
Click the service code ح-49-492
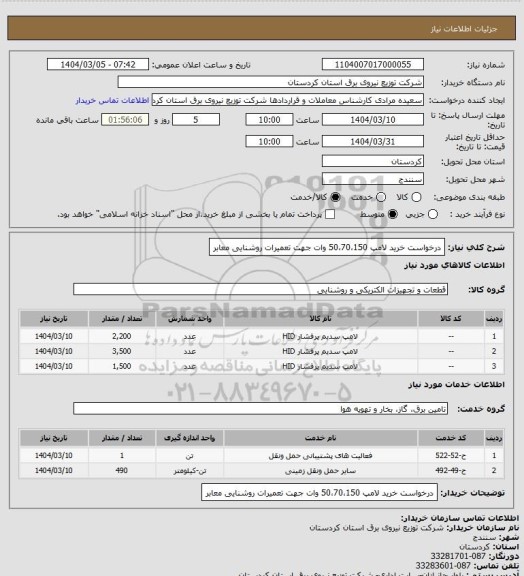pyautogui.click(x=451, y=471)
